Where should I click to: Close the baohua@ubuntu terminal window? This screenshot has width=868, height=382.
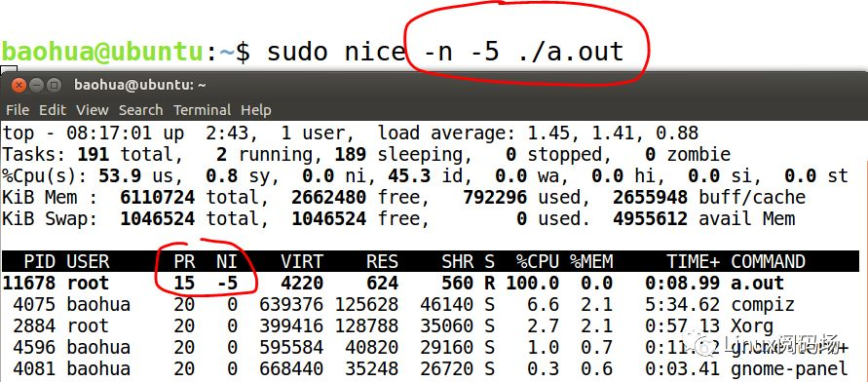19,85
